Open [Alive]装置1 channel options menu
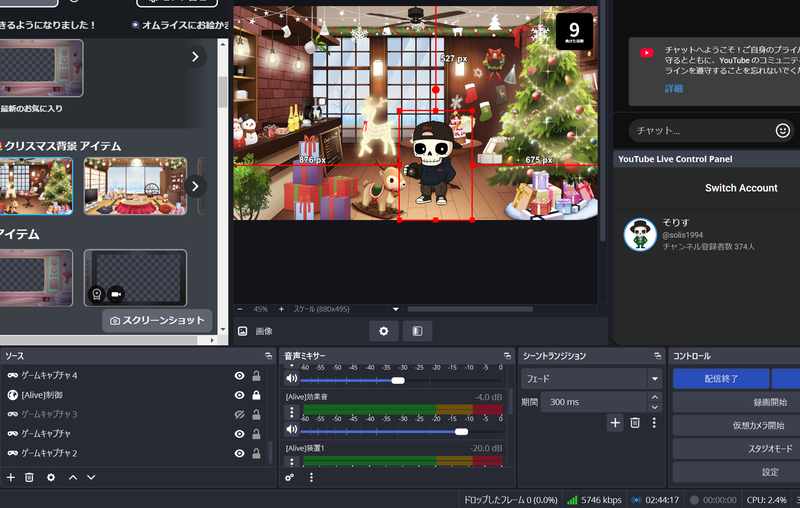 (x=292, y=462)
